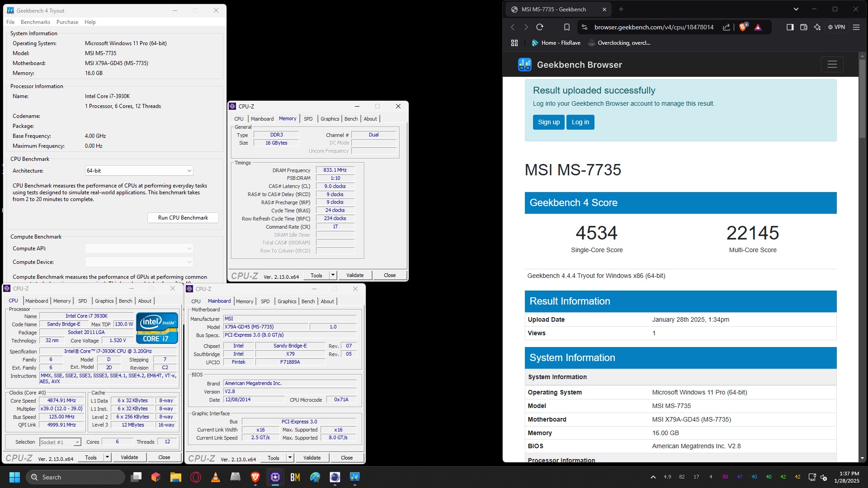Click the taskbar Search box
Screen dimensions: 868x488
tap(75, 477)
